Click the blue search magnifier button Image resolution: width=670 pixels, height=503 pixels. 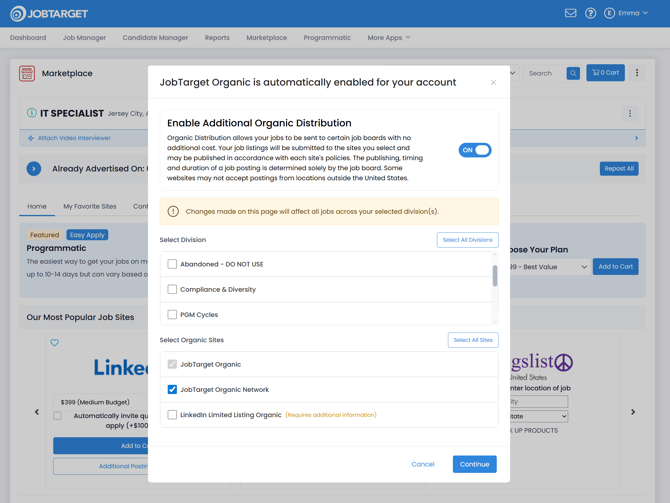[x=573, y=73]
